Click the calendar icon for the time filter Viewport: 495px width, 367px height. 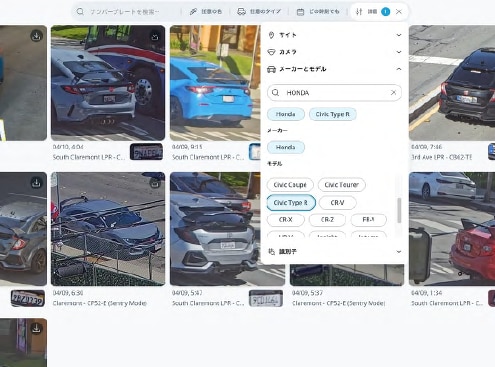point(300,12)
